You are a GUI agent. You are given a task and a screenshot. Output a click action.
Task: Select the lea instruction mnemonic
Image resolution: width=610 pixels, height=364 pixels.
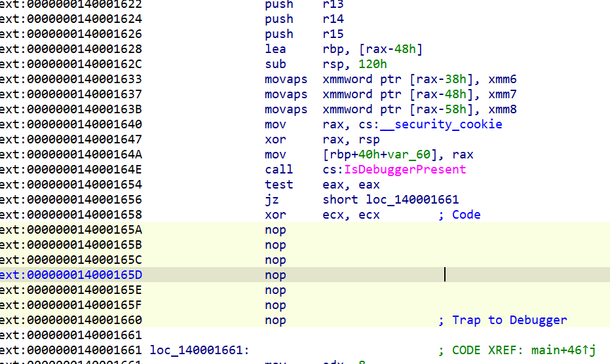275,49
